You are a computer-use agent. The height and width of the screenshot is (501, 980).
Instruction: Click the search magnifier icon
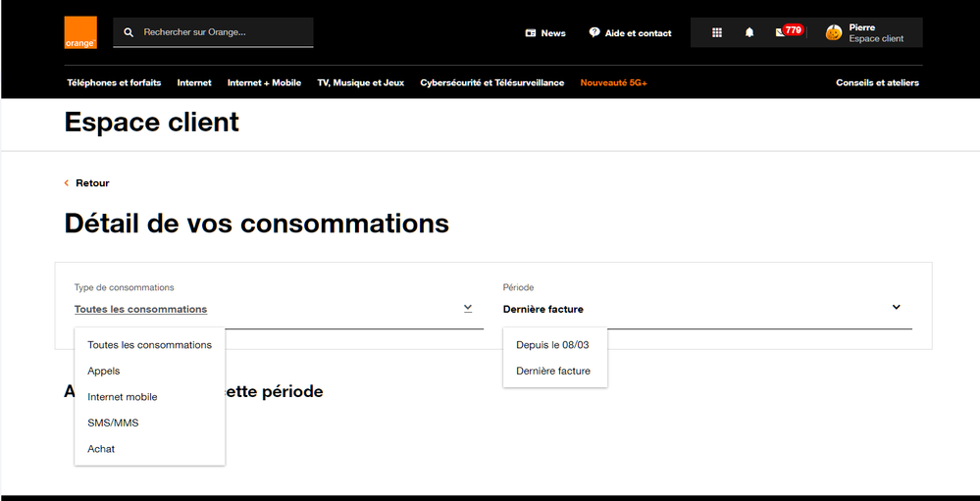point(129,32)
